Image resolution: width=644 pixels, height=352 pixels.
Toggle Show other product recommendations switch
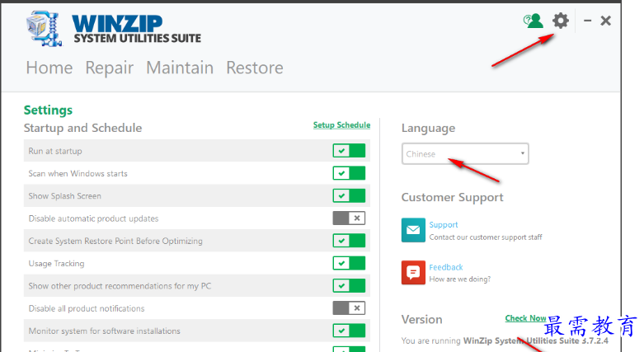click(349, 286)
